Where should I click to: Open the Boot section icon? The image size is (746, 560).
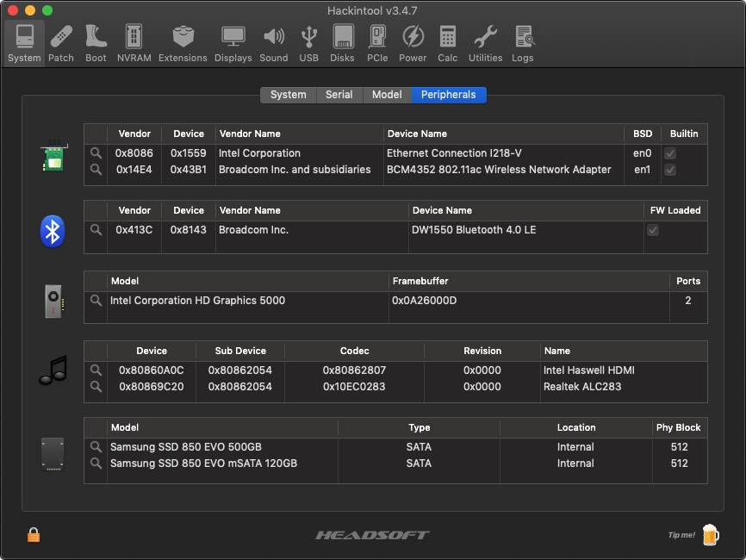(x=96, y=44)
